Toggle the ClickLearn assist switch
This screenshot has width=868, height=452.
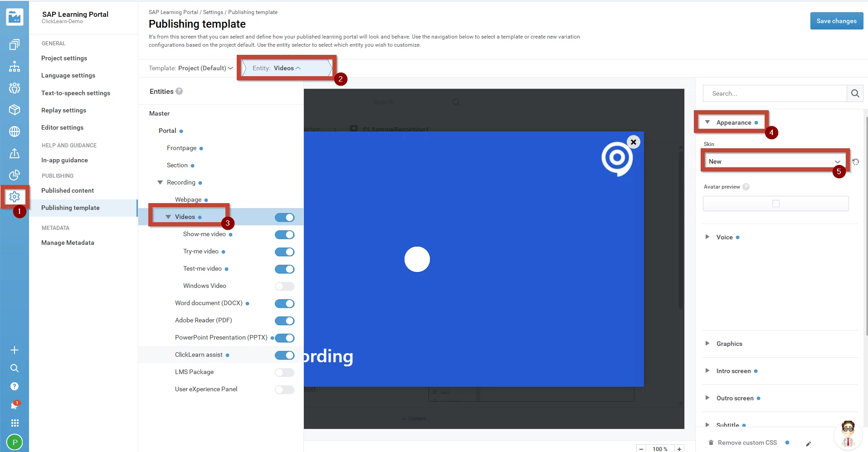[x=285, y=355]
